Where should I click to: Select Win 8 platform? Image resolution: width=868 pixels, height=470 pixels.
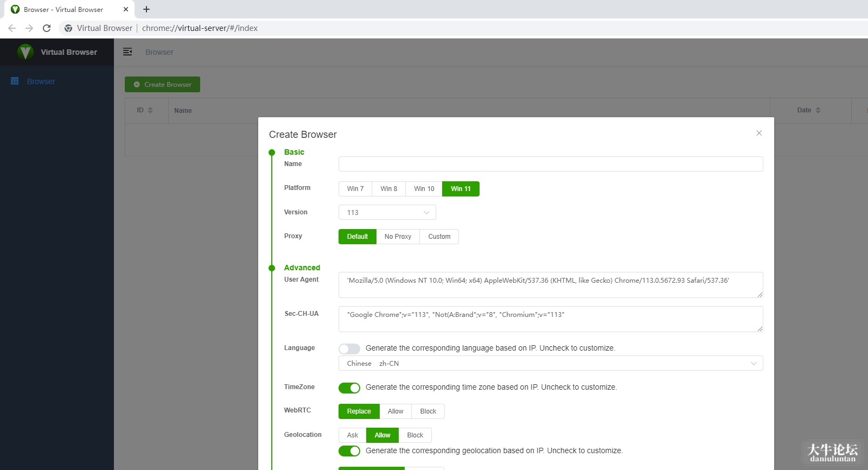pos(389,189)
